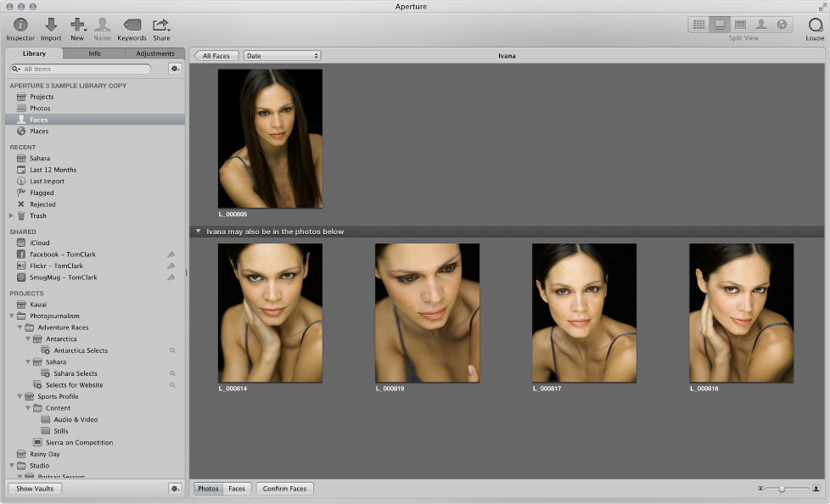Select Split View display mode
The width and height of the screenshot is (830, 504).
[x=720, y=24]
